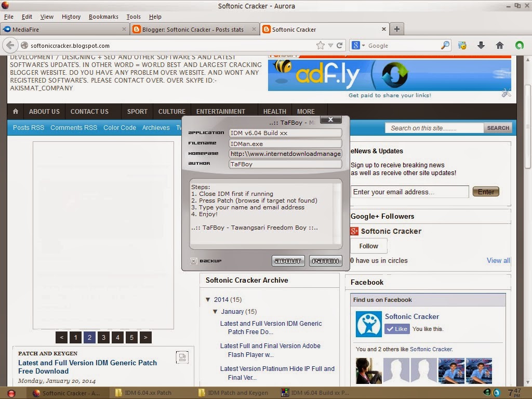Close the Blogger Posts stats tab
Image resolution: width=532 pixels, height=399 pixels.
(x=254, y=29)
